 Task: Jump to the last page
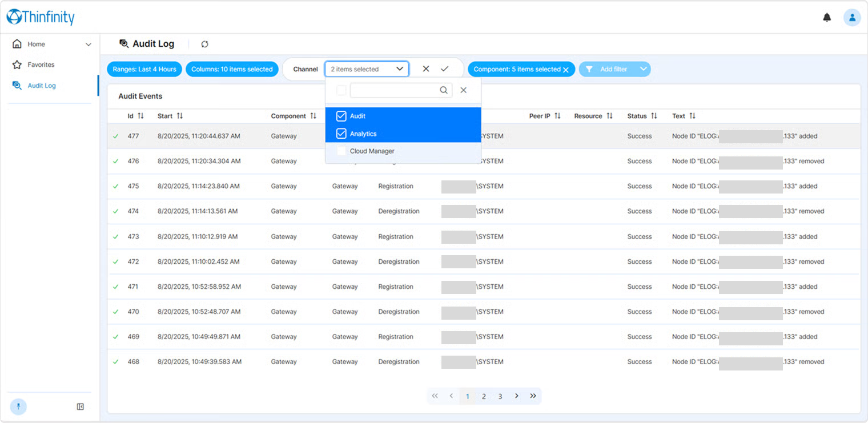[533, 396]
